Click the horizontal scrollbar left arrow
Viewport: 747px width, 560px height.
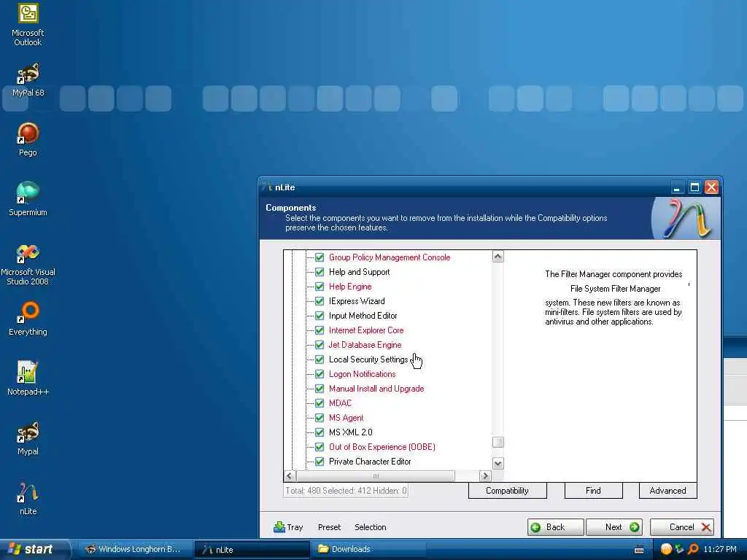click(289, 475)
